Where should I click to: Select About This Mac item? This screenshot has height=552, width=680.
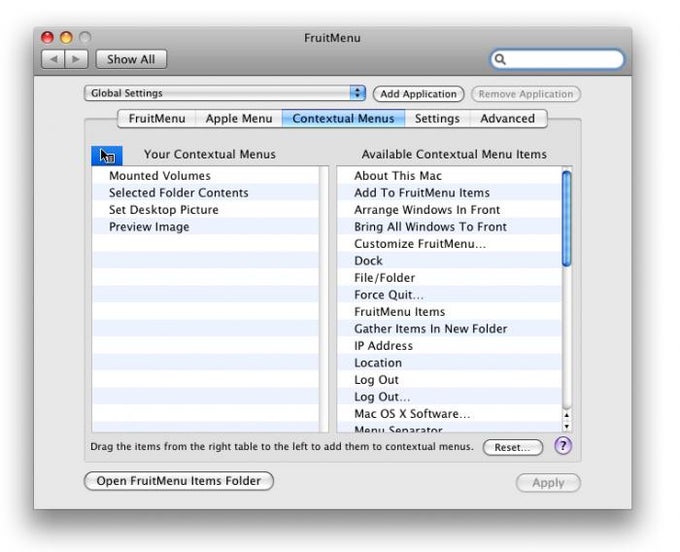449,176
